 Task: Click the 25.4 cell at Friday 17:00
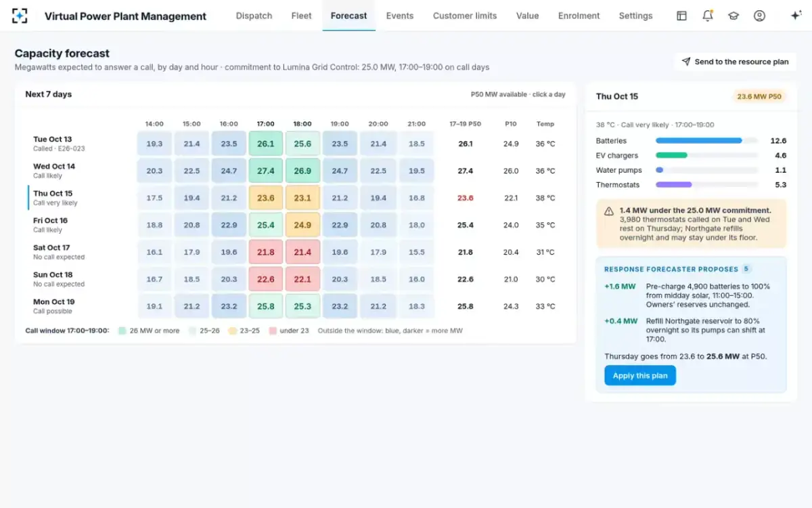(x=266, y=225)
